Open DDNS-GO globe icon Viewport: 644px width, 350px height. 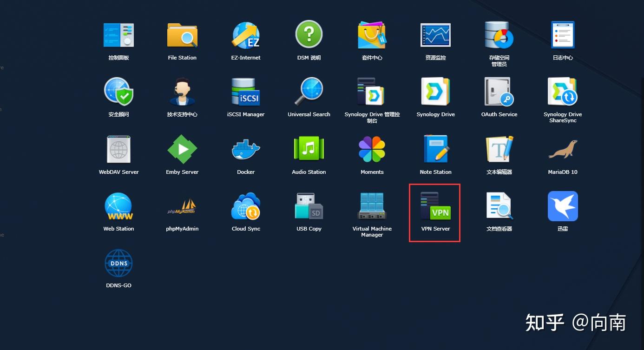tap(118, 264)
